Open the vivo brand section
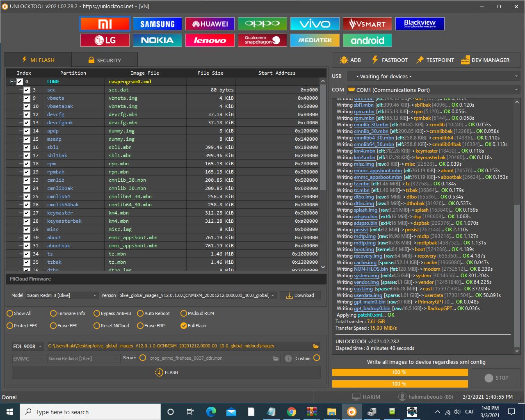Image resolution: width=525 pixels, height=420 pixels. pyautogui.click(x=315, y=24)
